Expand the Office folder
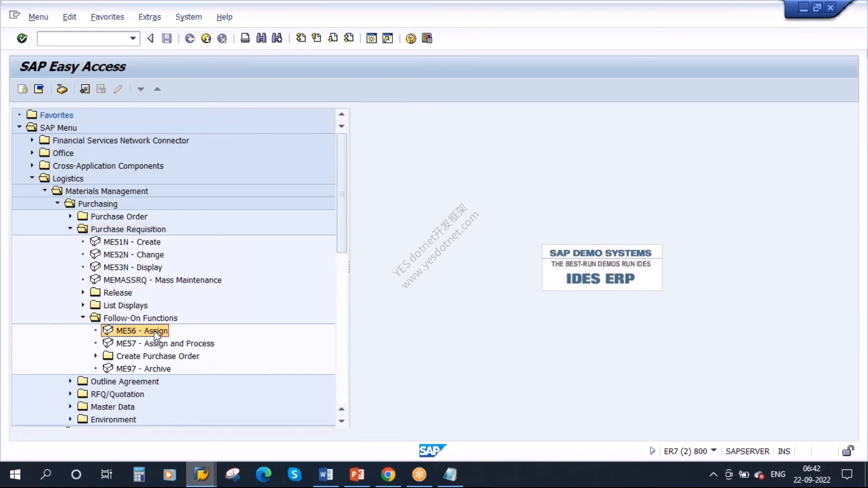Viewport: 868px width, 488px height. pos(32,152)
